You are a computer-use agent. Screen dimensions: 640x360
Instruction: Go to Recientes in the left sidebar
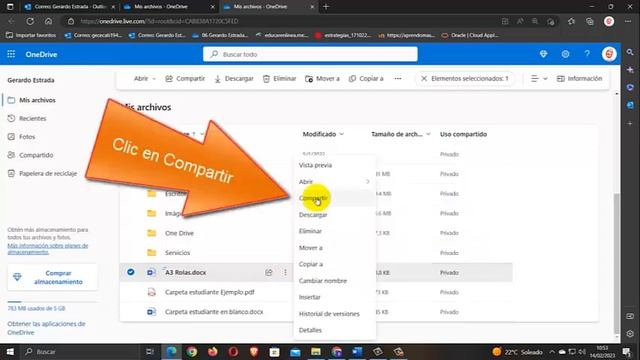[x=27, y=118]
